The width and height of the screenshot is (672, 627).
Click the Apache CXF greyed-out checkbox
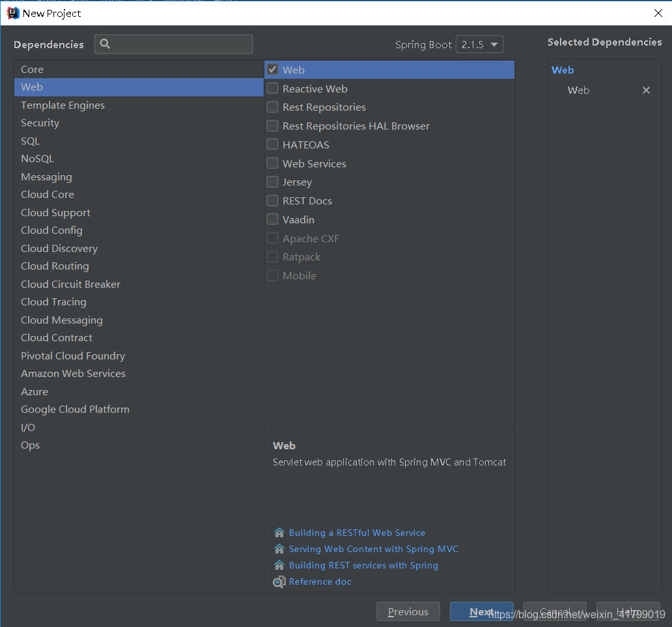(273, 238)
